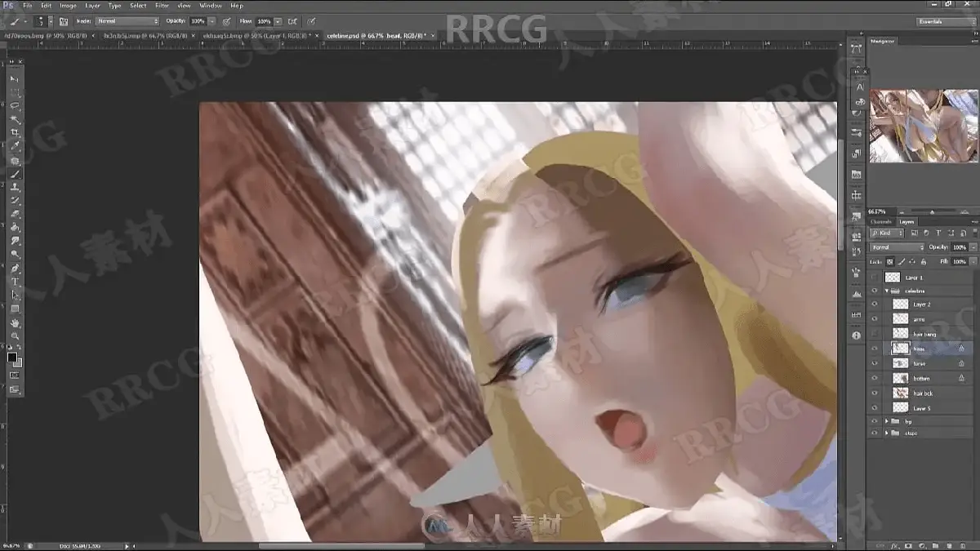
Task: Open Histogram panel icon in dock
Action: (856, 293)
